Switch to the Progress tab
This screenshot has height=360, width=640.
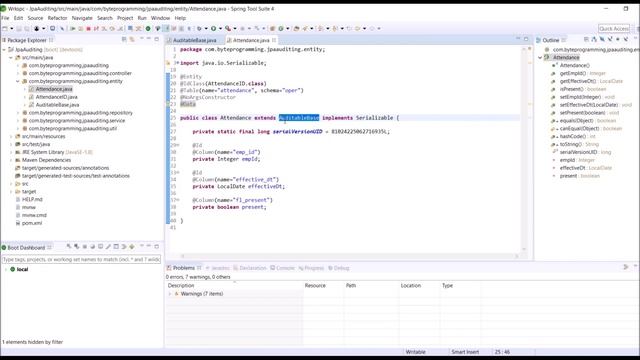[311, 268]
